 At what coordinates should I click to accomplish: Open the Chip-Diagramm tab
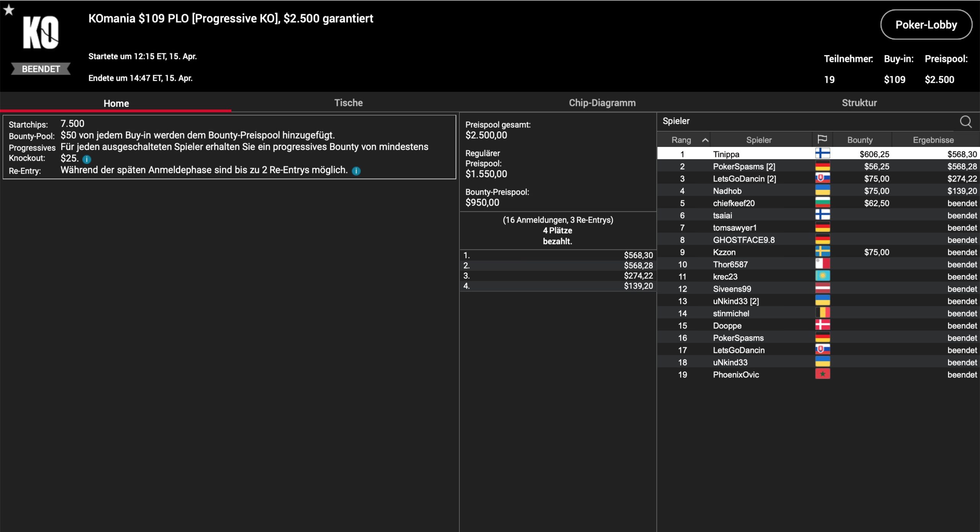[x=602, y=103]
